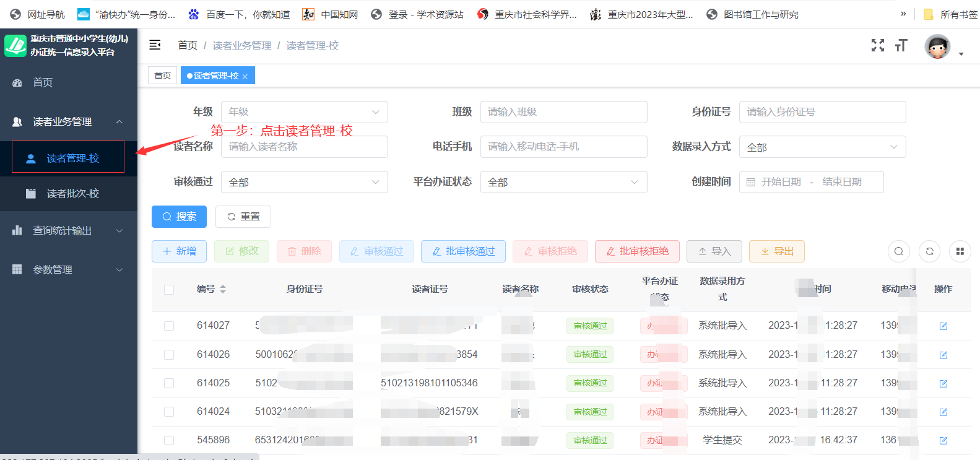The image size is (980, 460).
Task: Click the edit icon for row 614025
Action: tap(943, 383)
